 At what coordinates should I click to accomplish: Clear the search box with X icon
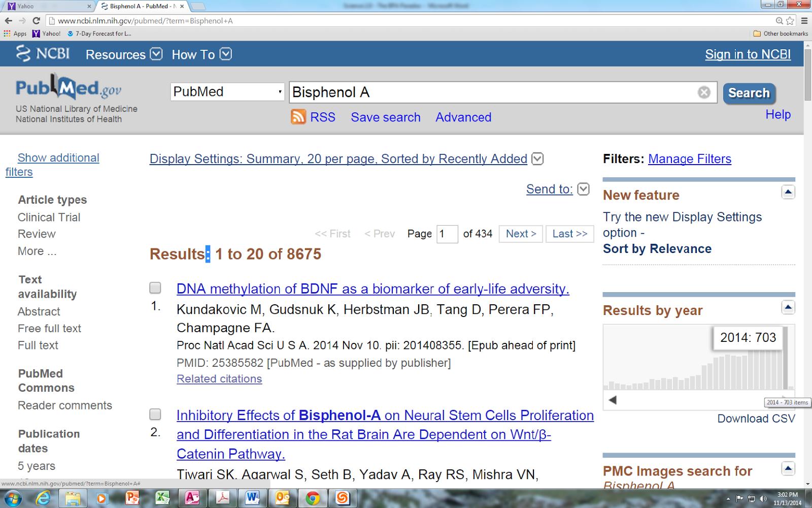703,92
